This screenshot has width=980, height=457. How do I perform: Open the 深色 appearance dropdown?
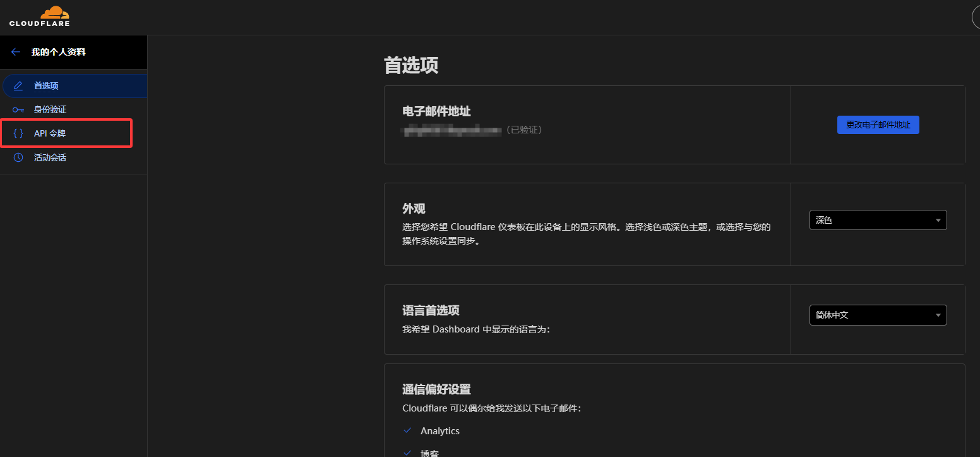(x=878, y=220)
